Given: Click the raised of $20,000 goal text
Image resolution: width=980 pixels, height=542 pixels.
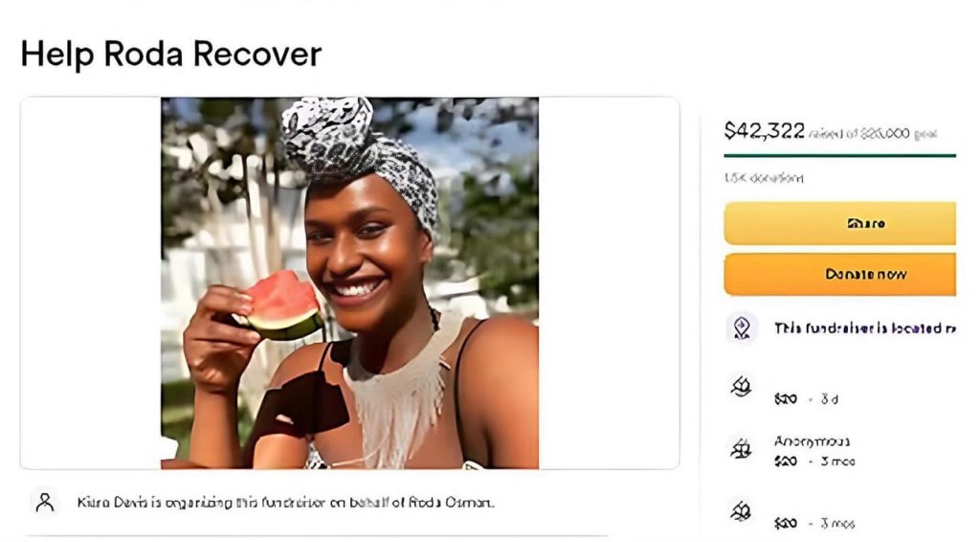Looking at the screenshot, I should [873, 134].
